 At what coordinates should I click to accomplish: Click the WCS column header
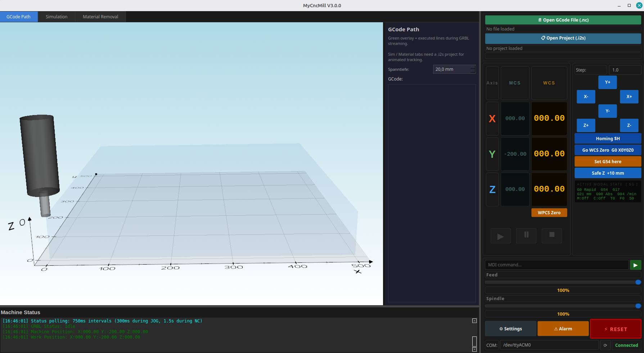pos(549,83)
